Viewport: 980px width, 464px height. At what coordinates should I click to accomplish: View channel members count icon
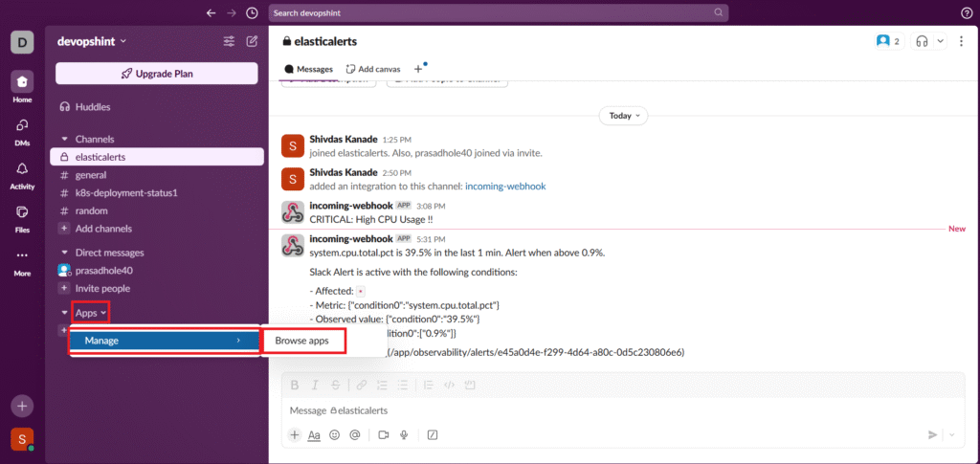pyautogui.click(x=889, y=41)
